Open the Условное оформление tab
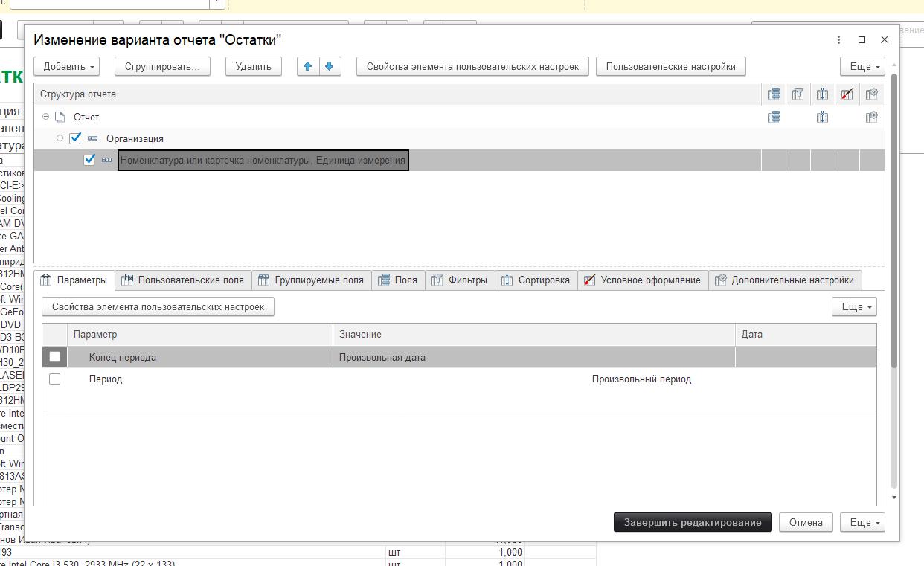924x566 pixels. coord(643,280)
